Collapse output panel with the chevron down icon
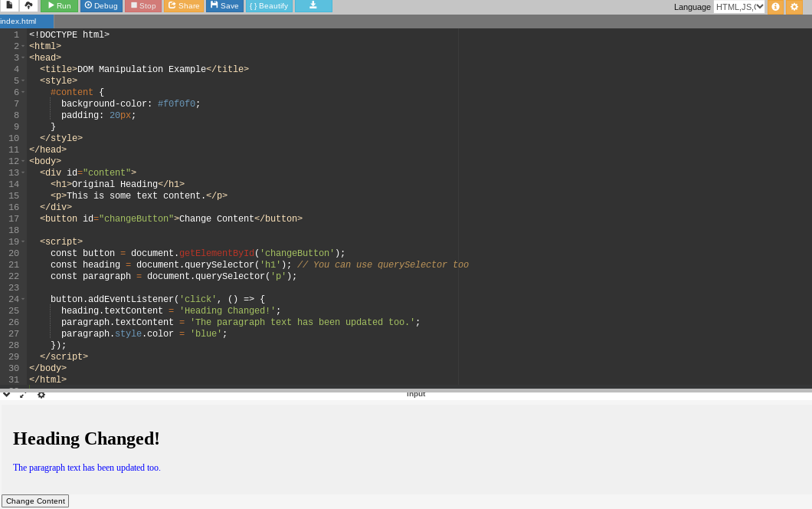812x509 pixels. coord(6,395)
